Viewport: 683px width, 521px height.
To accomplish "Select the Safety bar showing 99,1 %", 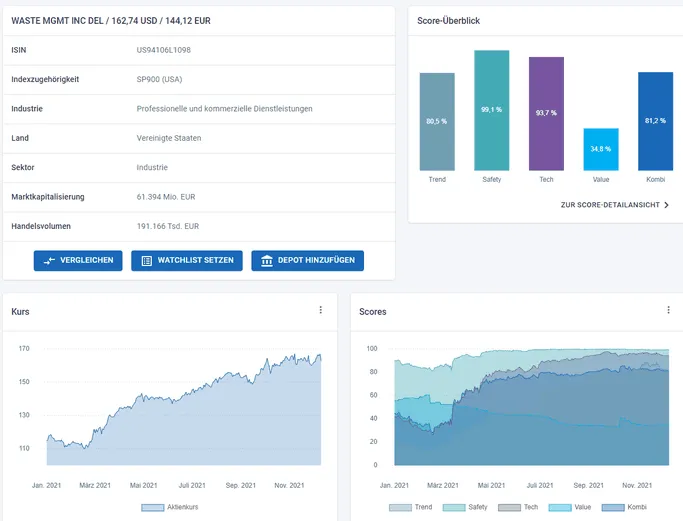I will point(491,110).
